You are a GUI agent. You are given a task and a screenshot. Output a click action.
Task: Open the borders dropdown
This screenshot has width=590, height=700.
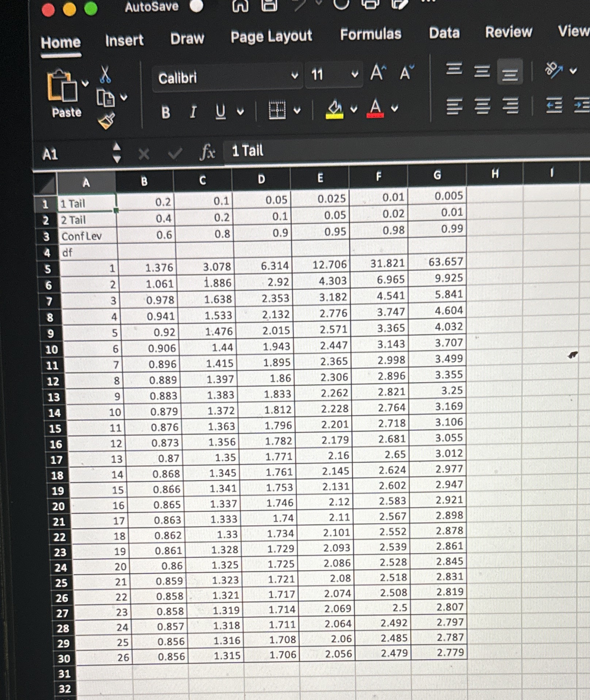click(x=298, y=110)
